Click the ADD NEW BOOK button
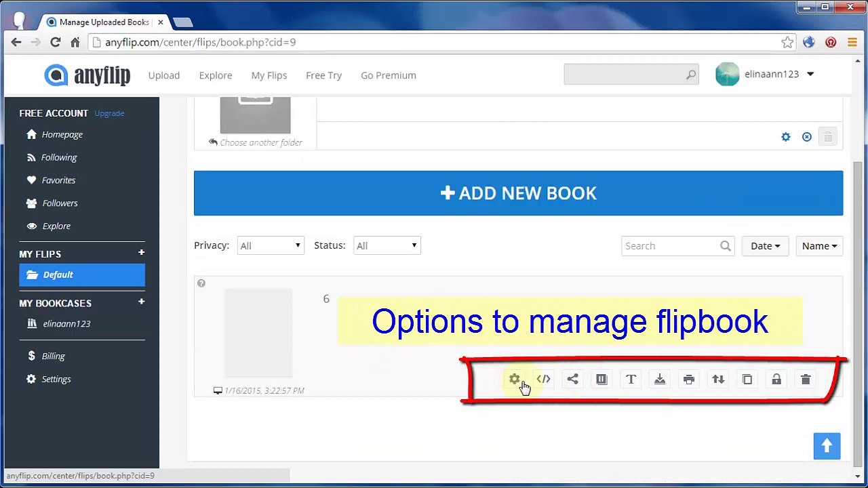 518,193
